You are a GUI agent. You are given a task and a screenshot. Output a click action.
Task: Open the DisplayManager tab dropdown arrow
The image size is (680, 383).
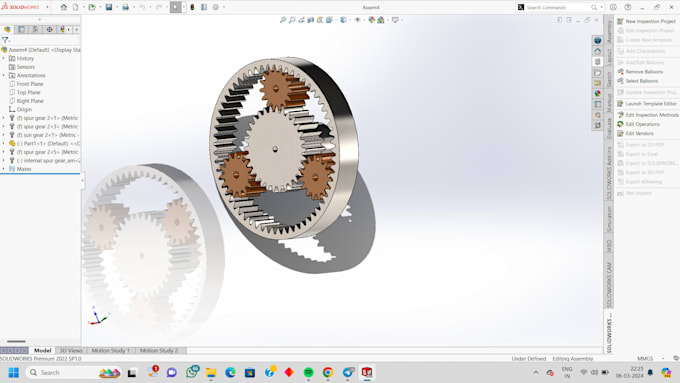(69, 29)
